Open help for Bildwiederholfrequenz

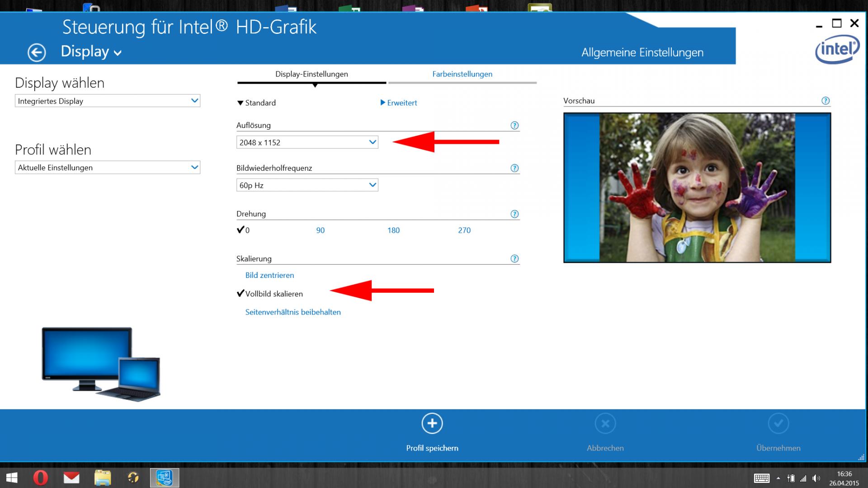click(x=514, y=168)
